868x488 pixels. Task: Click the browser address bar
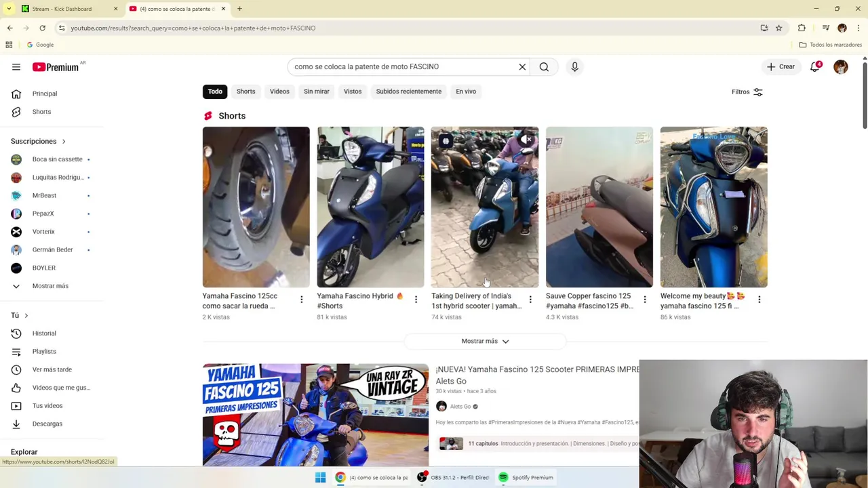(407, 28)
